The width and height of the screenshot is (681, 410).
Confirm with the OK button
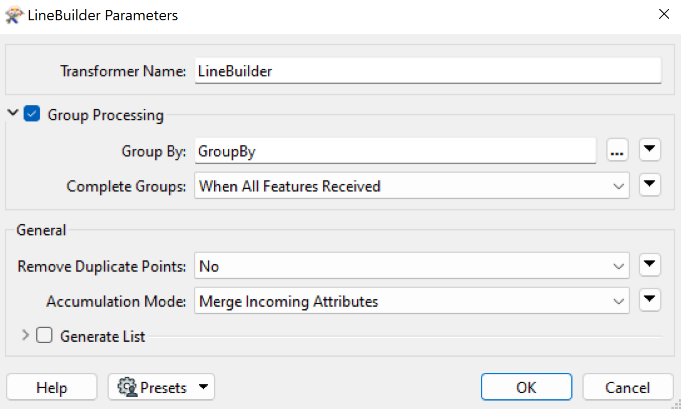pyautogui.click(x=526, y=387)
